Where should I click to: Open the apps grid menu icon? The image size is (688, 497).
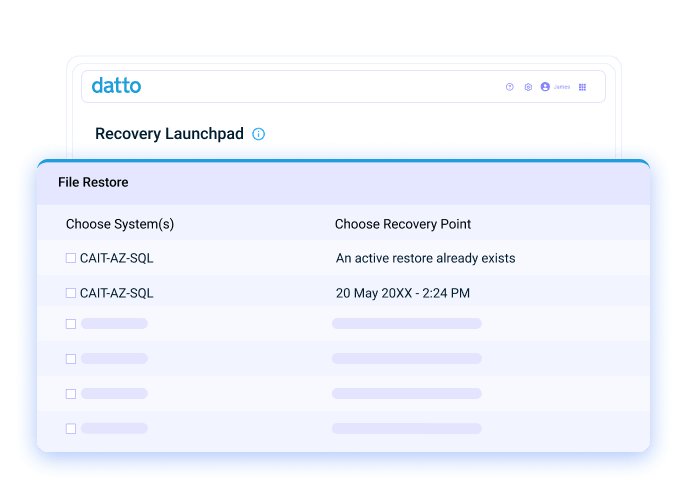click(x=582, y=87)
